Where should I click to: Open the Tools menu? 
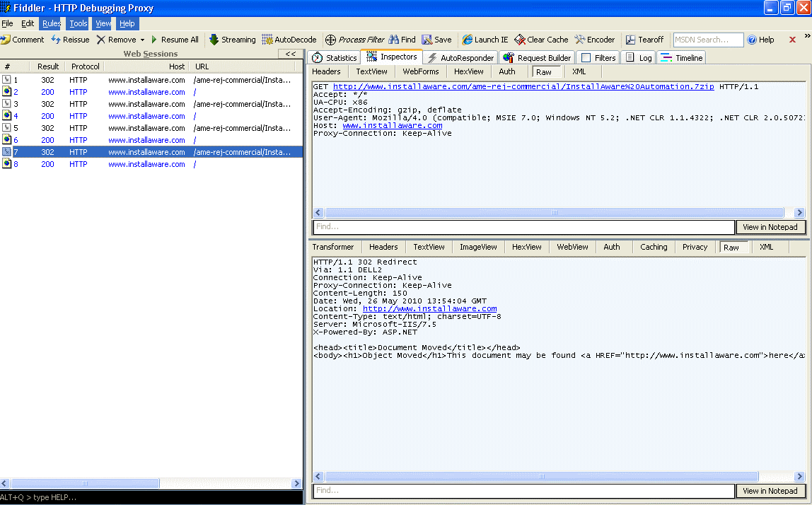[79, 23]
